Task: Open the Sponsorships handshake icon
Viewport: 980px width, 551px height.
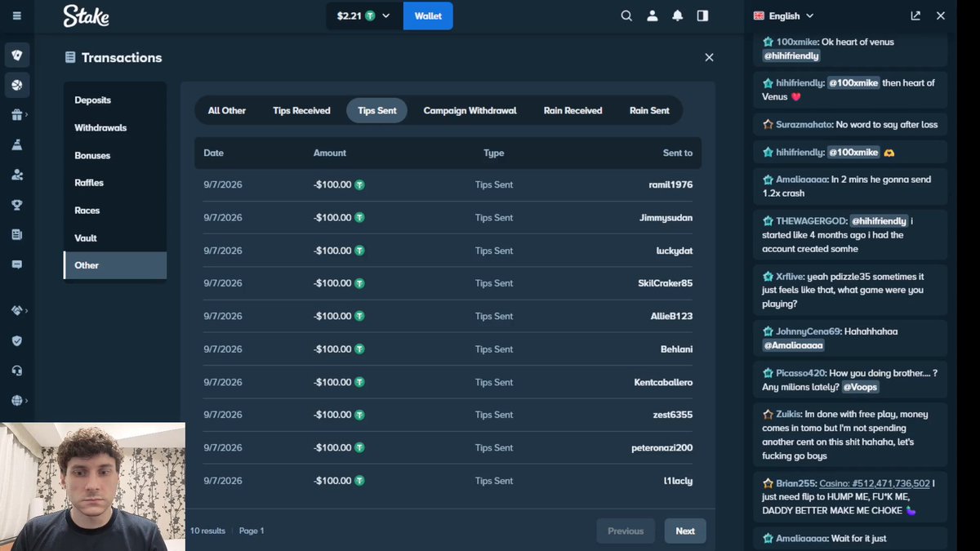Action: [16, 310]
